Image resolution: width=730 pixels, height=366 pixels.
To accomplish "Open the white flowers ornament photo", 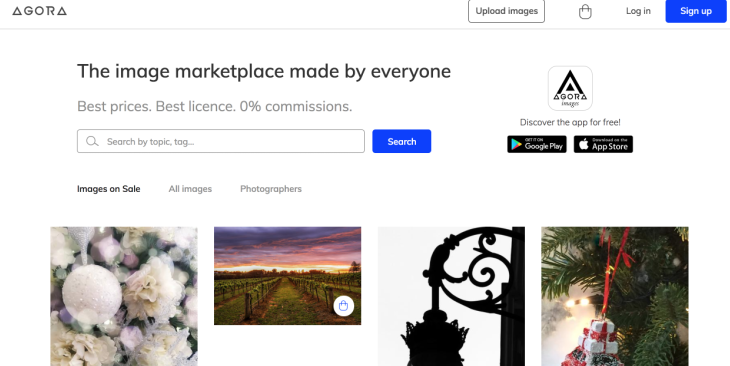I will pos(124,296).
